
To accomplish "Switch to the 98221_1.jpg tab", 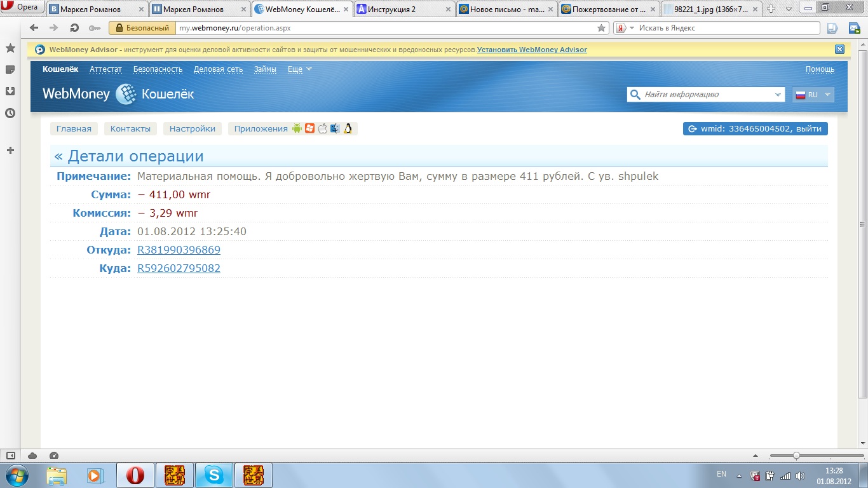I will (710, 9).
